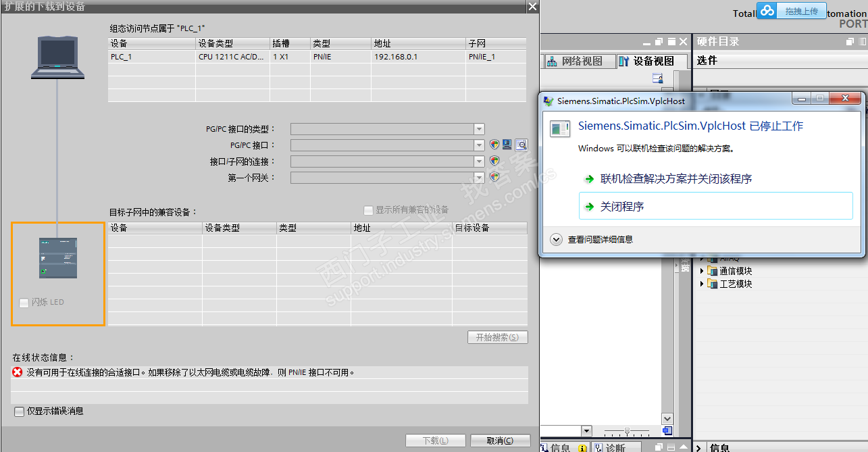Click the red error icon in 在线状态信息

click(x=18, y=372)
